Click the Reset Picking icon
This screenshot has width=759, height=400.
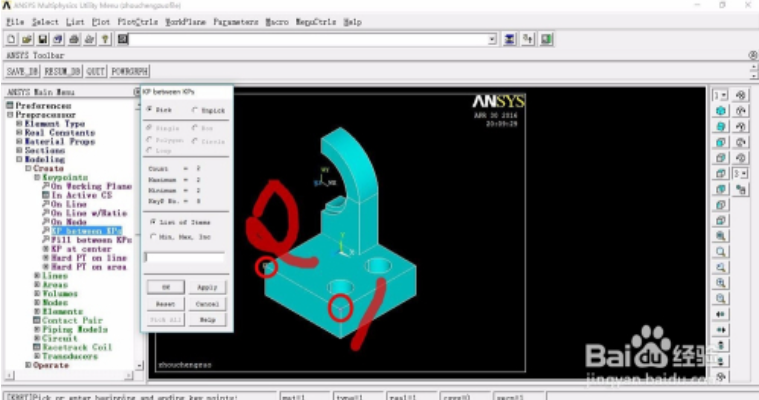click(x=528, y=39)
